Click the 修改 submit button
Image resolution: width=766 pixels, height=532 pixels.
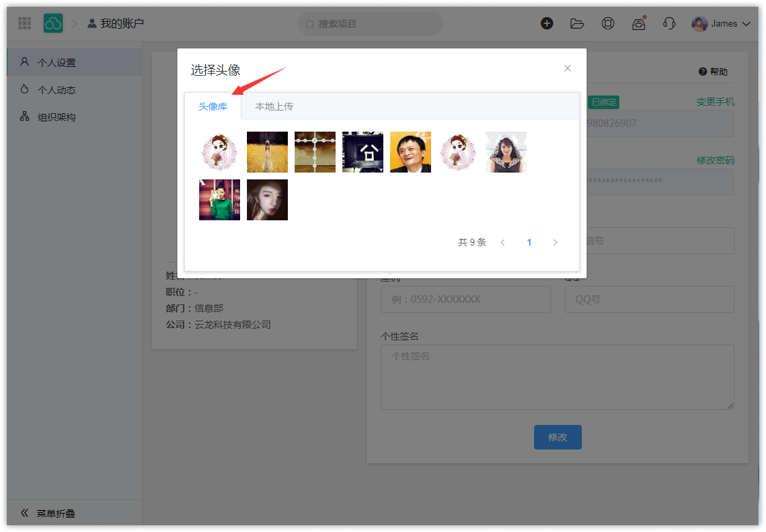557,437
